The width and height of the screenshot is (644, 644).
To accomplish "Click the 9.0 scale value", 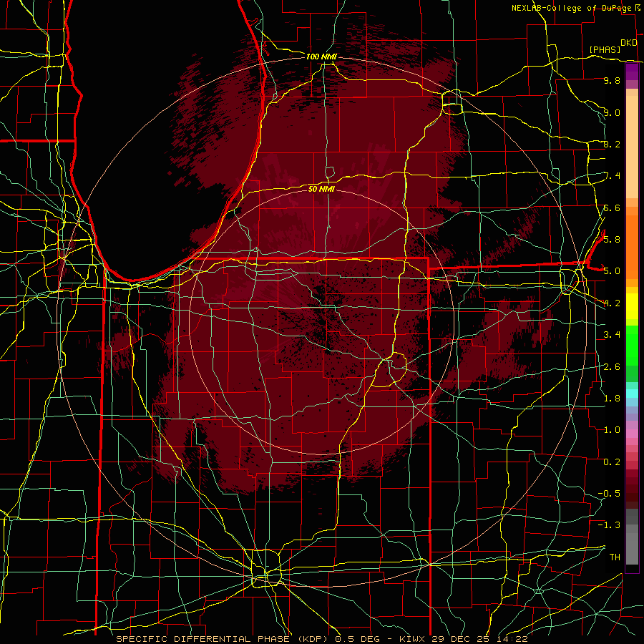I will pyautogui.click(x=612, y=112).
